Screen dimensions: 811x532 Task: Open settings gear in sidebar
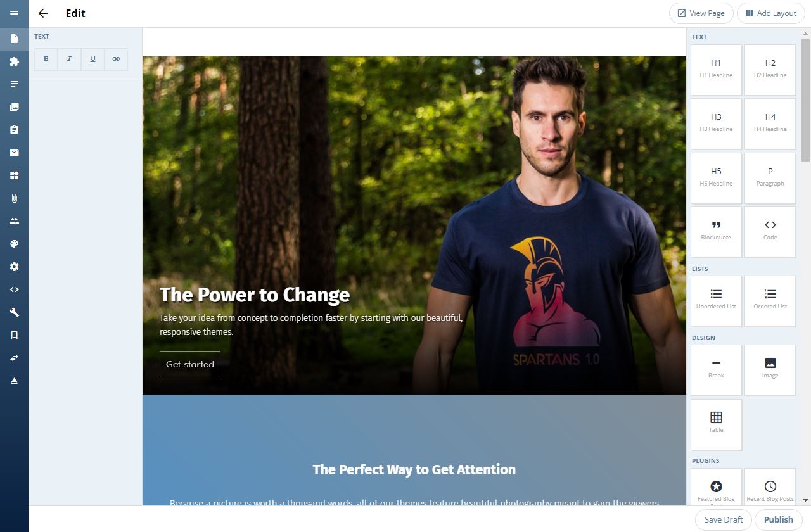14,267
